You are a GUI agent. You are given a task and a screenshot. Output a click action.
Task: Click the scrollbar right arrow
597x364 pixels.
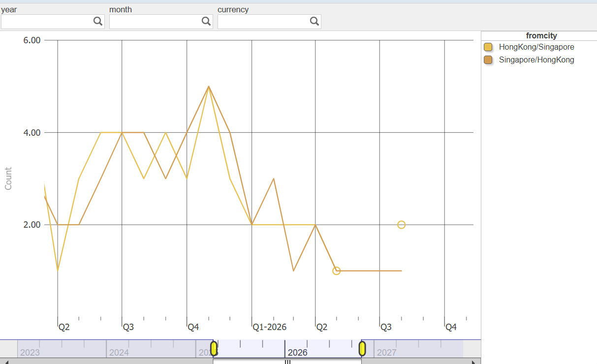click(x=473, y=362)
